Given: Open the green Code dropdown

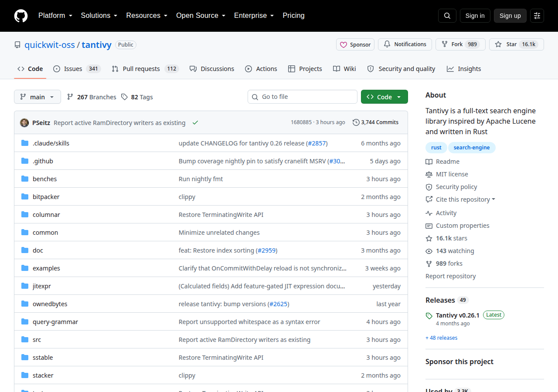Looking at the screenshot, I should pos(384,97).
